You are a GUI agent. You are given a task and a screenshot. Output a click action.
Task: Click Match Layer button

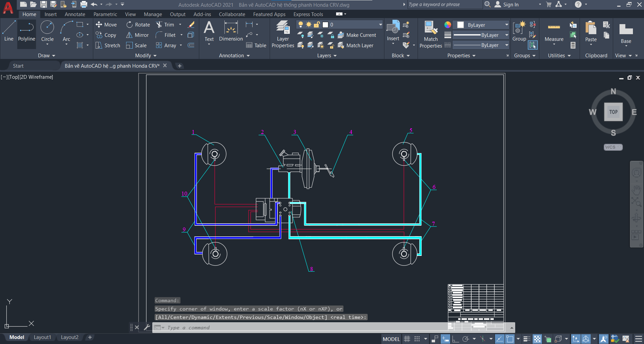coord(356,46)
